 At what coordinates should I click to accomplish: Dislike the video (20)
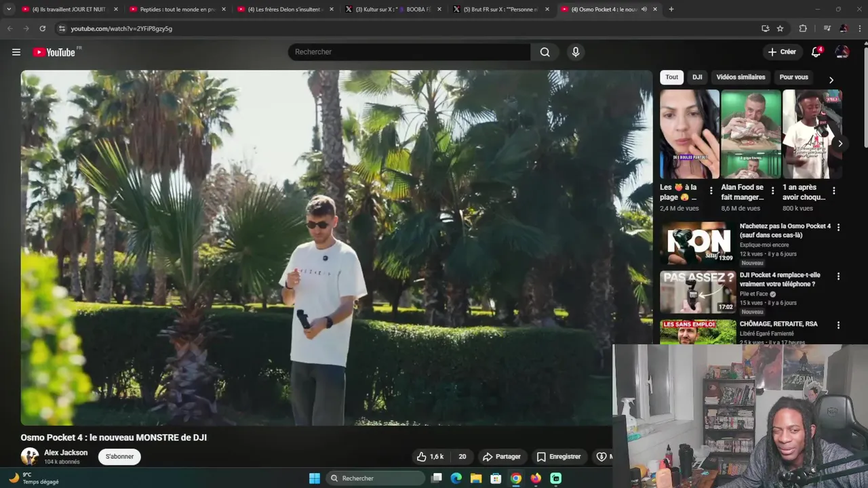461,457
